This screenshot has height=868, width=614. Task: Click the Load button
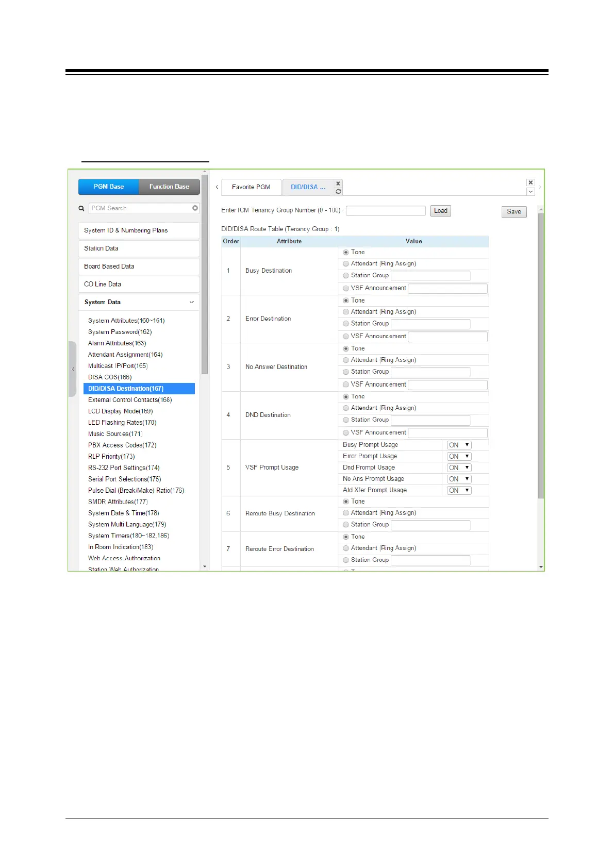pyautogui.click(x=441, y=211)
